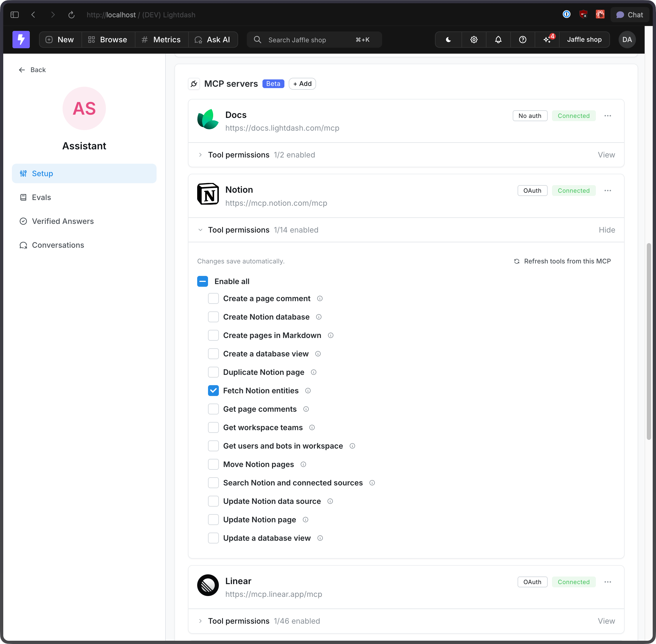Image resolution: width=656 pixels, height=644 pixels.
Task: Show info for Search Notion and connected sources
Action: pyautogui.click(x=372, y=483)
